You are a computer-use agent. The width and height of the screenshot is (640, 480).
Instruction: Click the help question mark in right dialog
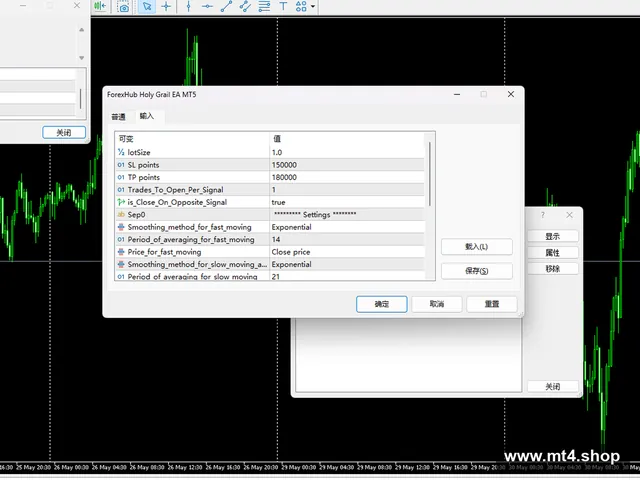[x=542, y=215]
